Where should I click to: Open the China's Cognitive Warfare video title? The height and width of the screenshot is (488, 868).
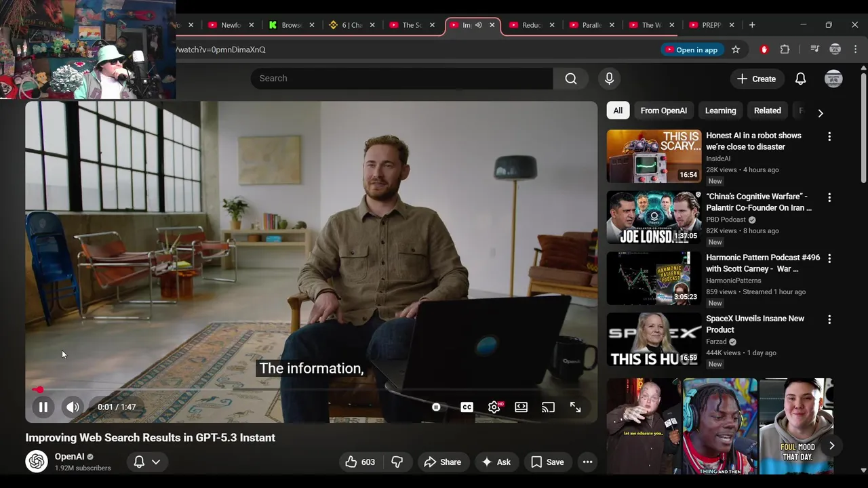pos(759,202)
